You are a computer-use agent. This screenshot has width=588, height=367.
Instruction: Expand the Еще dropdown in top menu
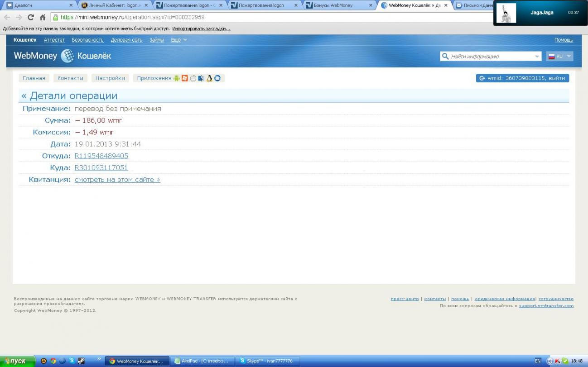tap(179, 40)
